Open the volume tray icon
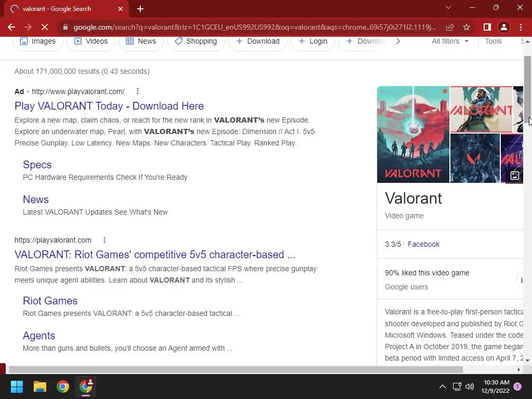 (x=470, y=387)
